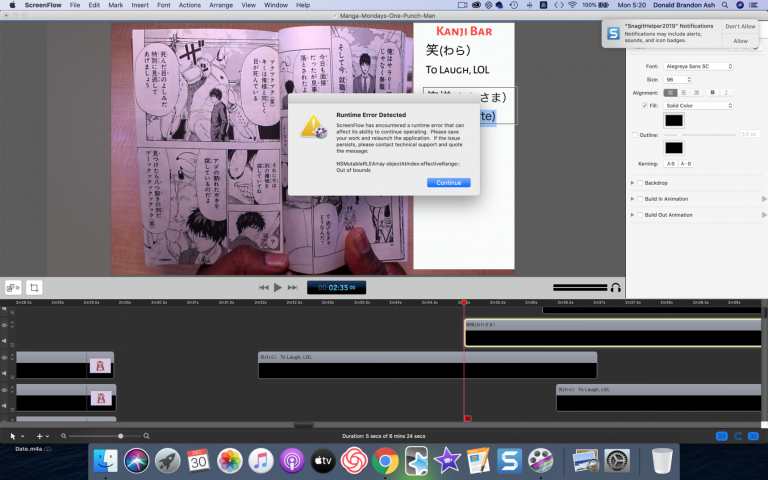Open iMovie from the Dock

click(x=447, y=460)
